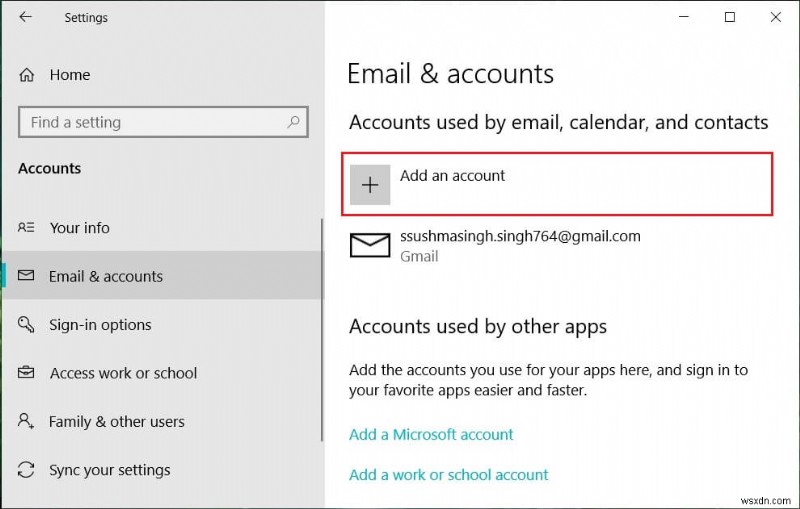Open Your info section
This screenshot has height=509, width=800.
(x=161, y=227)
